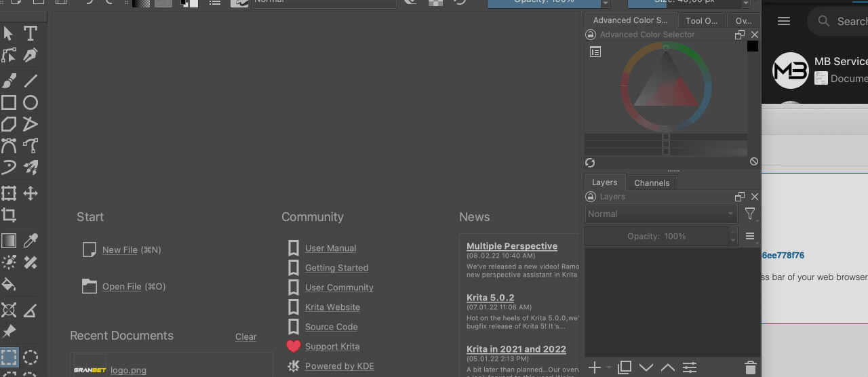The height and width of the screenshot is (377, 868).
Task: Switch to the Tool Options tab
Action: (x=702, y=20)
